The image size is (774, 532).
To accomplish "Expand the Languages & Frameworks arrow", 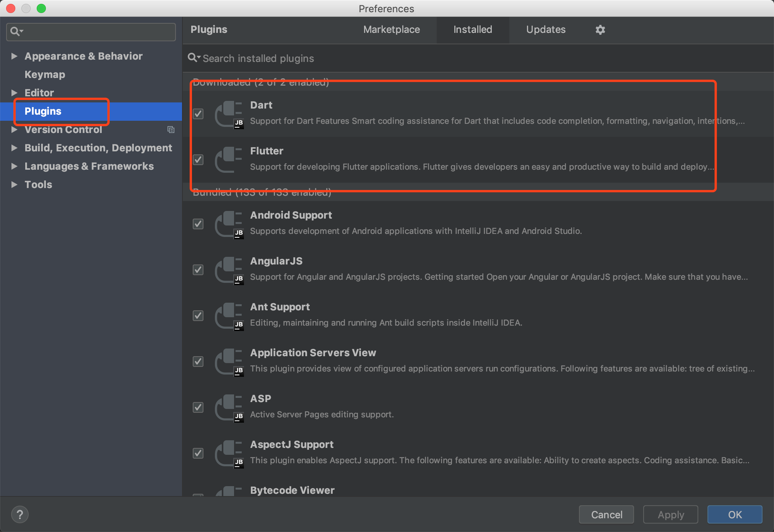I will click(14, 166).
